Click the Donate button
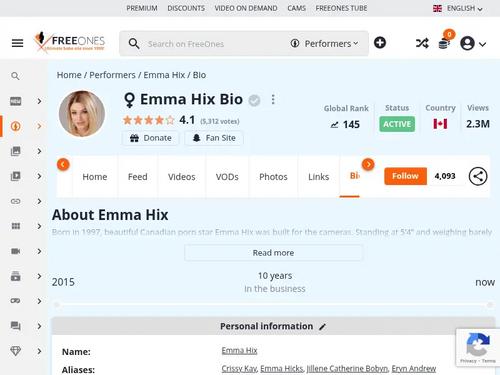This screenshot has width=500, height=375. point(151,138)
